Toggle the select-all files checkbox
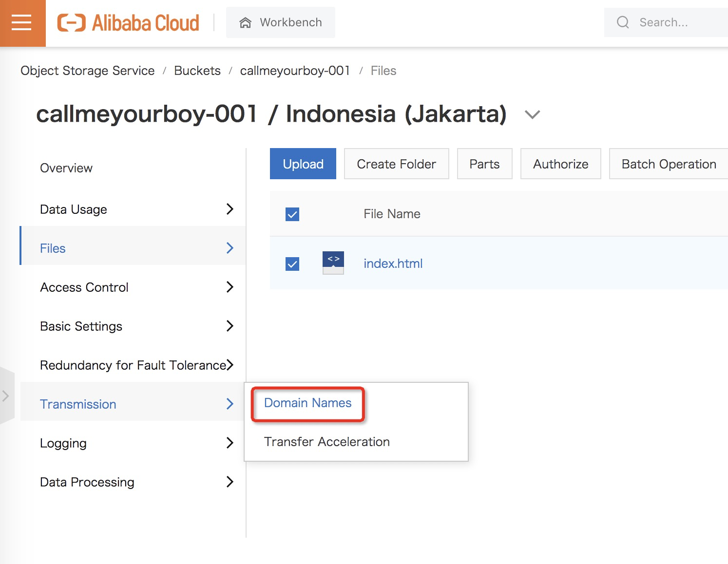Screen dimensions: 728x564 pos(292,214)
